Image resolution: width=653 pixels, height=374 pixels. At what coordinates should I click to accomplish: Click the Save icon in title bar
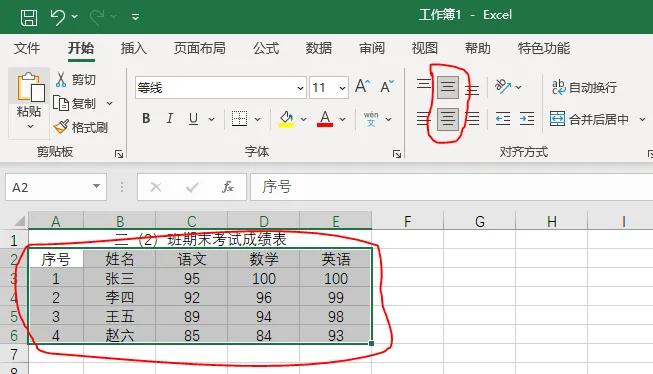[29, 17]
